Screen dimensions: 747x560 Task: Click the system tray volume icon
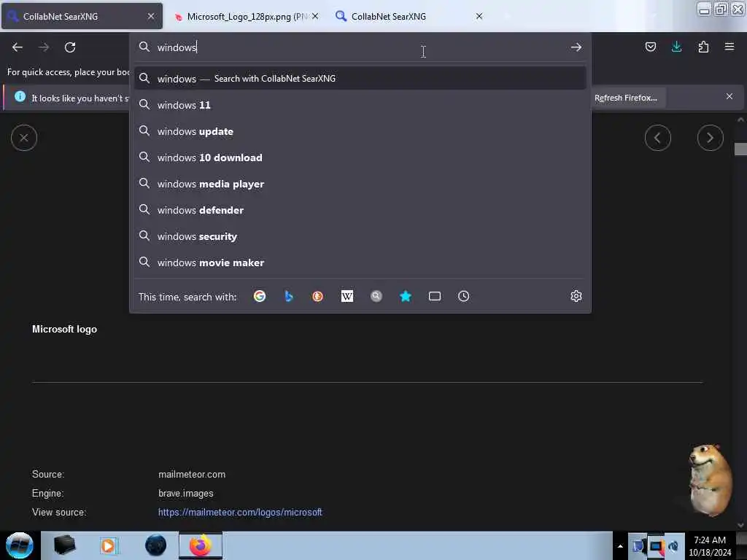pos(673,546)
